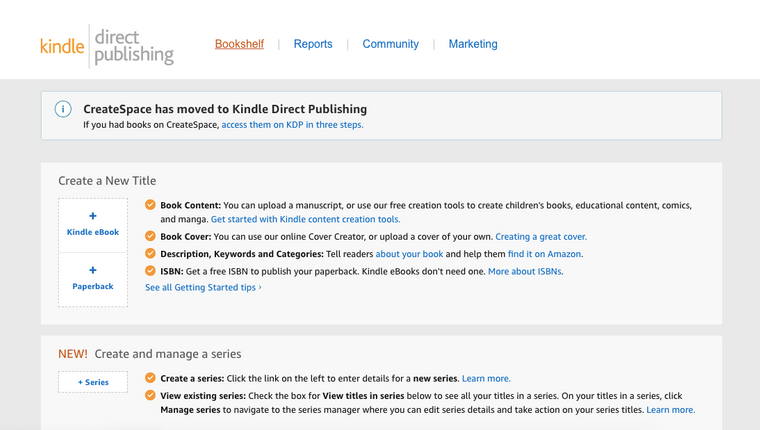Open 'Get started with Kindle content creation tools'
The width and height of the screenshot is (760, 430).
(x=305, y=219)
